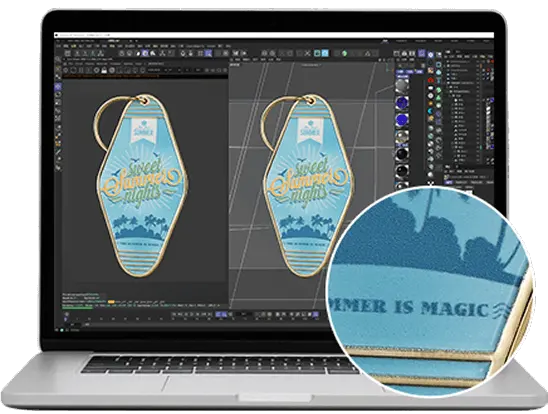Select the gray sphere material thumbnail

[403, 86]
